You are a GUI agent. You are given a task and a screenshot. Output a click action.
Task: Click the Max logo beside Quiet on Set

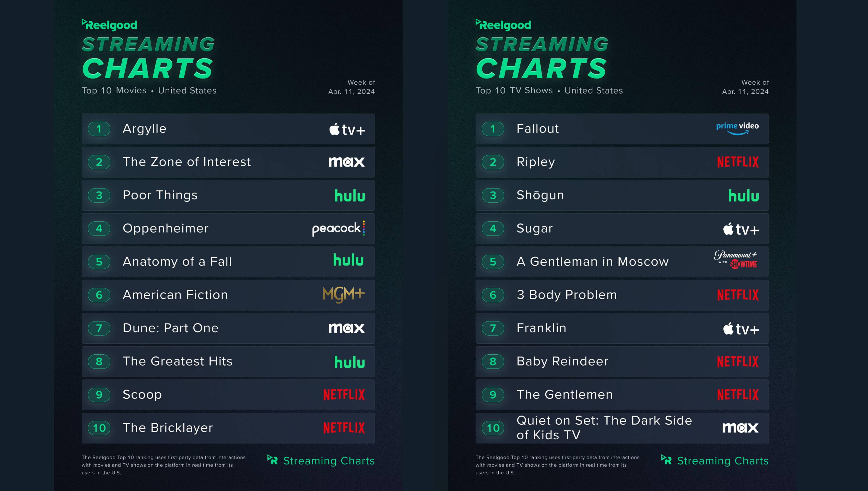[x=740, y=428]
